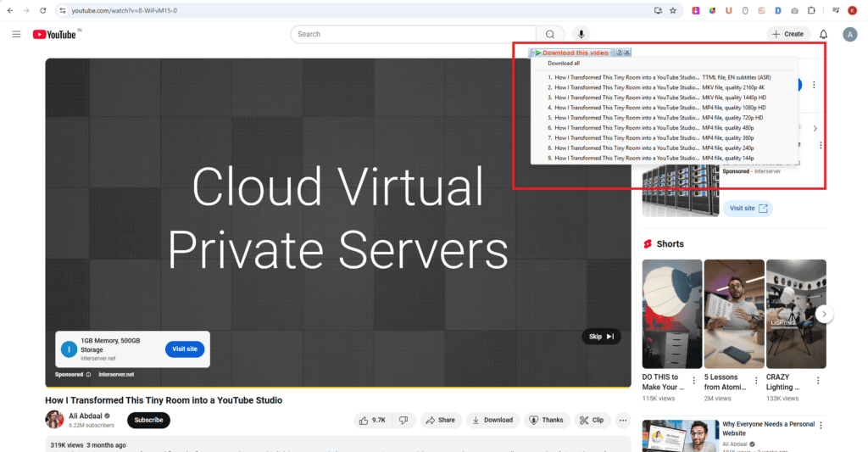Screen dimensions: 868x452
Task: Click the interserver.net sponsored link under ad
Action: (x=116, y=375)
